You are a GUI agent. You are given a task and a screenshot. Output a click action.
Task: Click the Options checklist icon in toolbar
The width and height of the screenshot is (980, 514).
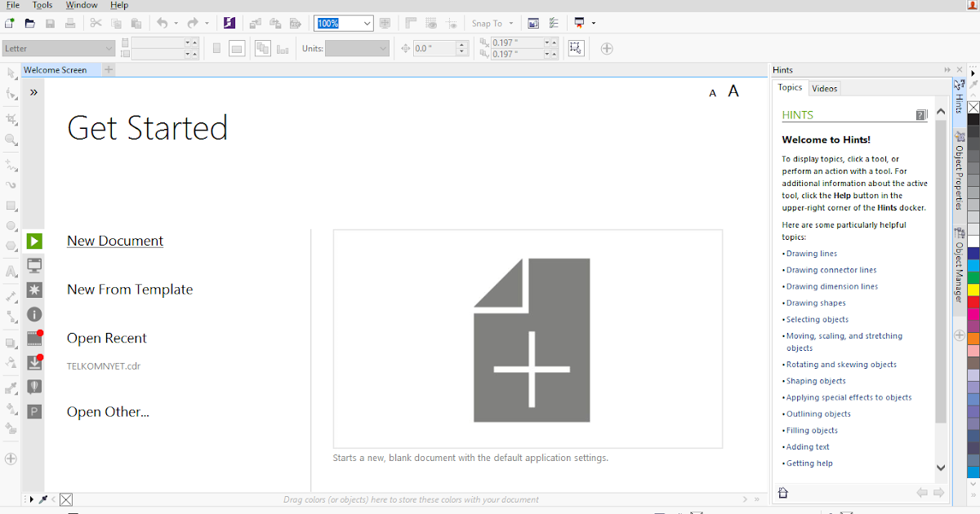tap(555, 24)
